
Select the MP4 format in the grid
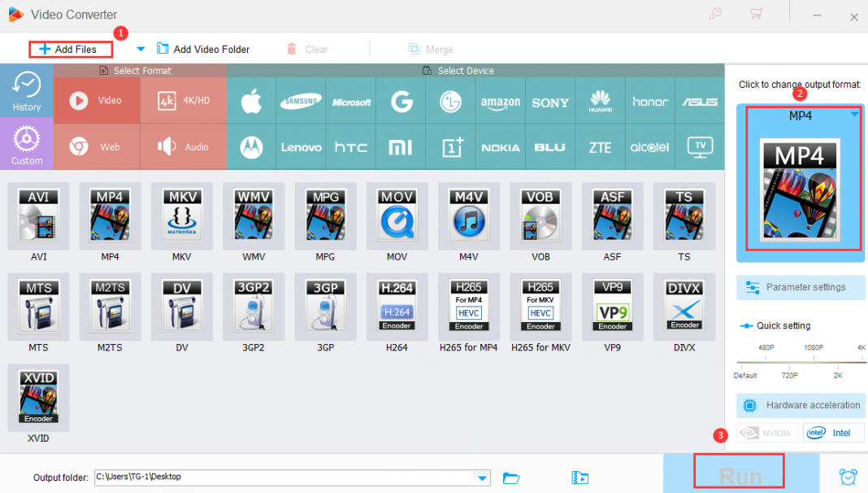[x=110, y=216]
